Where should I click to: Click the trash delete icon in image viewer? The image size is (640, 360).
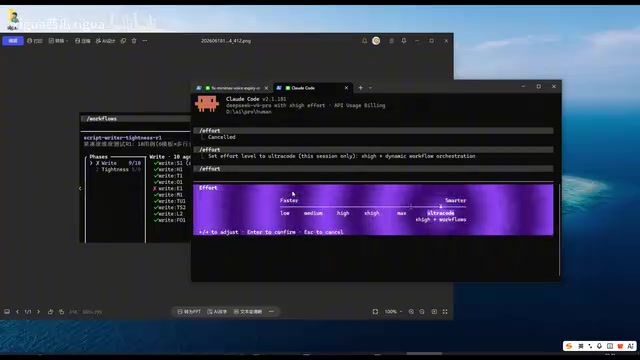click(x=134, y=41)
